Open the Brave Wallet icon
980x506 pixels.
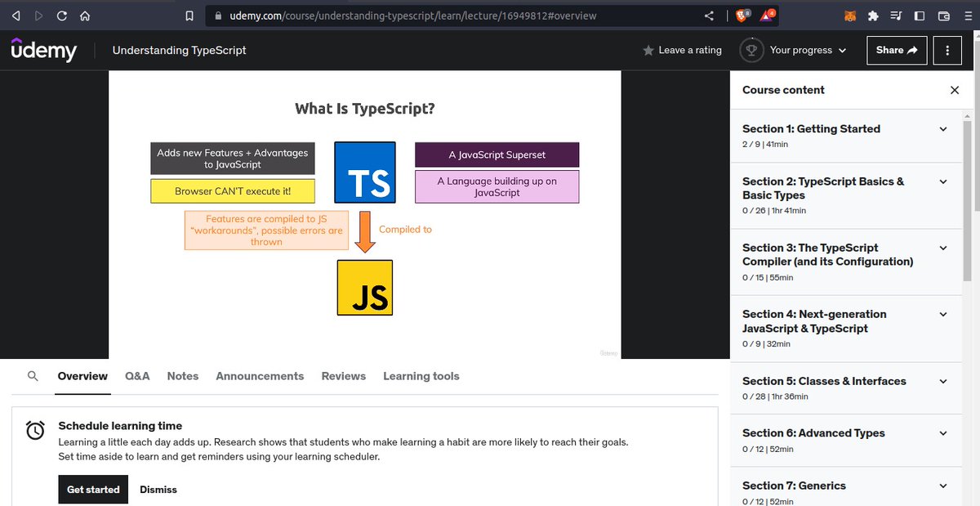943,16
